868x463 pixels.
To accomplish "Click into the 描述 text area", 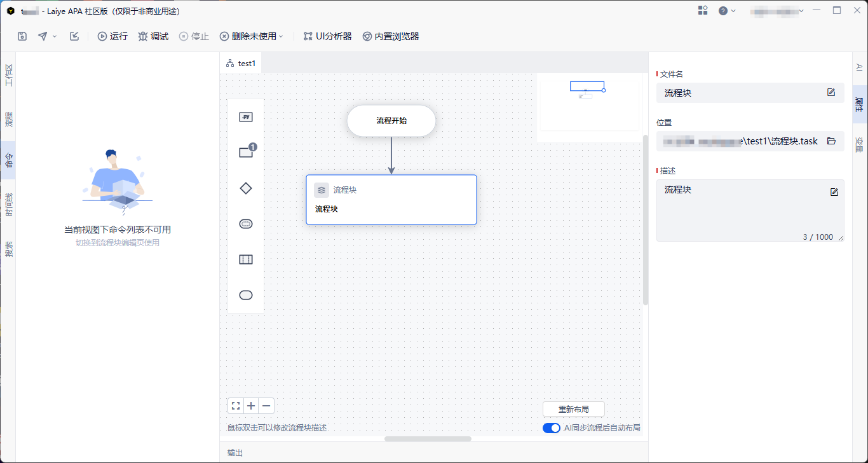I will [x=750, y=211].
